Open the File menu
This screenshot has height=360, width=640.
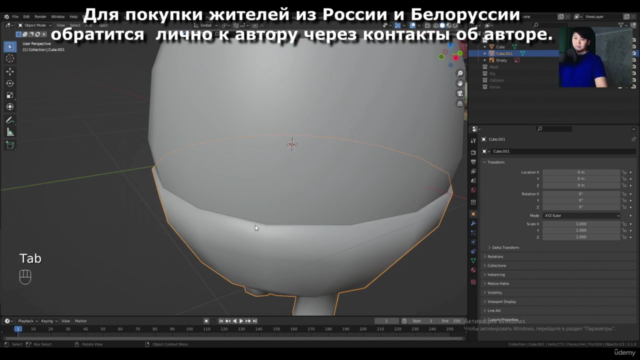click(15, 17)
